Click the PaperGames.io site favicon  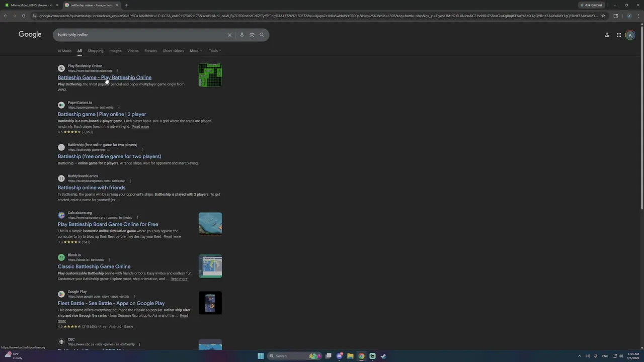(x=61, y=105)
